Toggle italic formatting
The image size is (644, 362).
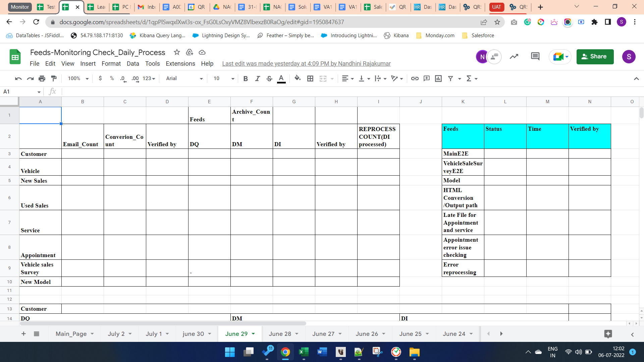pos(257,78)
